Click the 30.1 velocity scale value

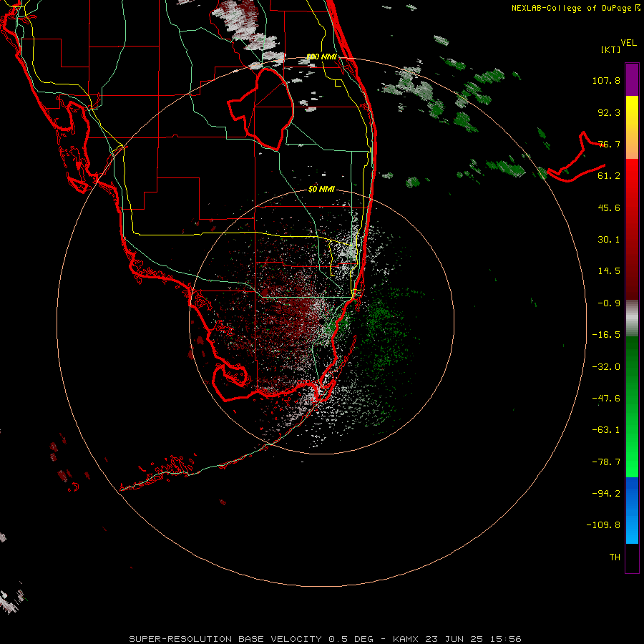pyautogui.click(x=609, y=240)
